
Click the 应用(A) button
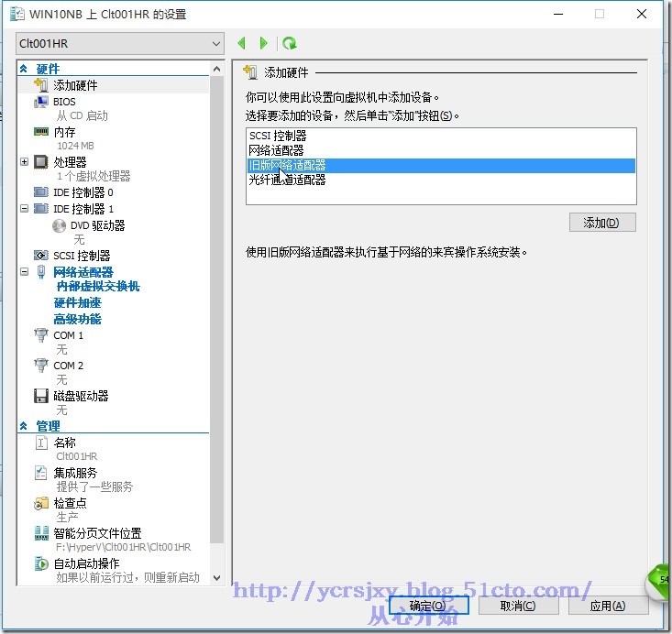(x=608, y=606)
